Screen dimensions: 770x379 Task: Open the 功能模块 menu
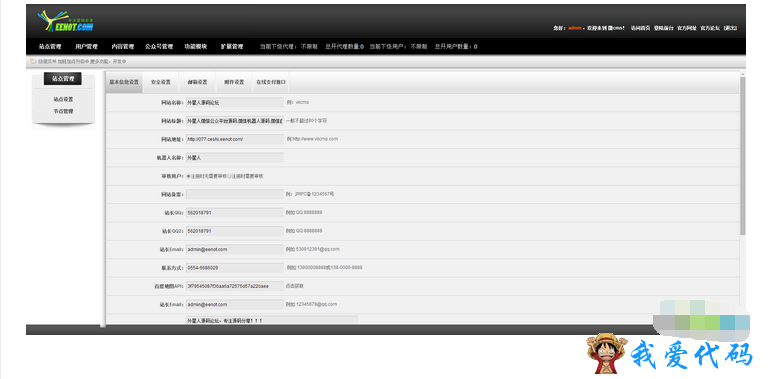(x=195, y=47)
